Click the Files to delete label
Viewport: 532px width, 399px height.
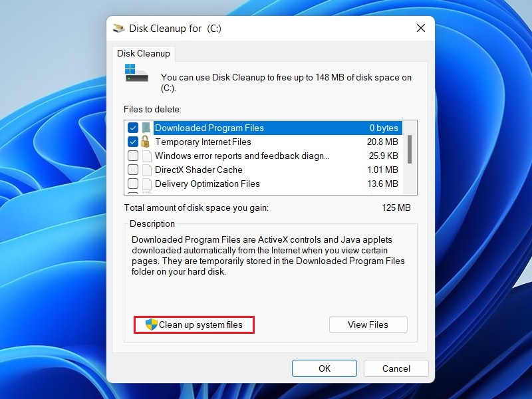click(153, 109)
